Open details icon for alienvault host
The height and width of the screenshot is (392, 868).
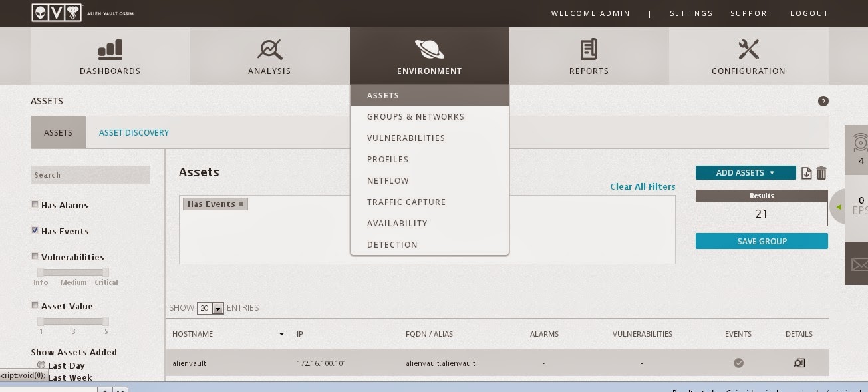[x=799, y=363]
